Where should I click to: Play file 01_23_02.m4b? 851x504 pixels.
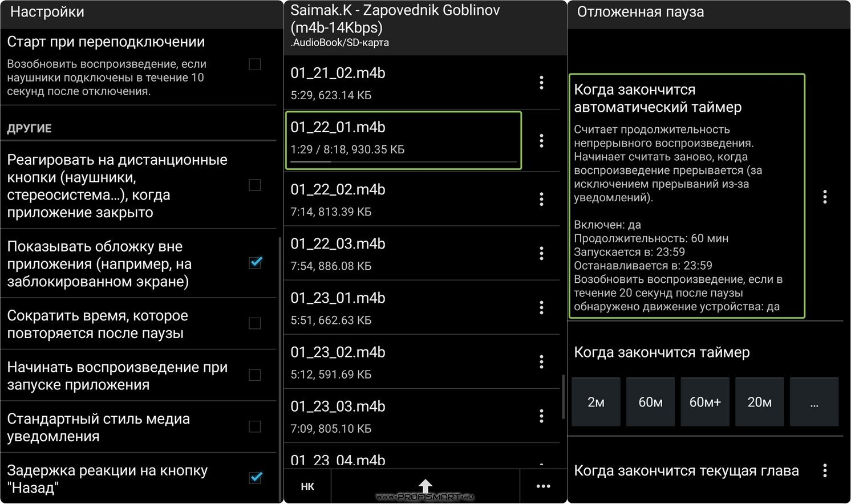pyautogui.click(x=403, y=362)
